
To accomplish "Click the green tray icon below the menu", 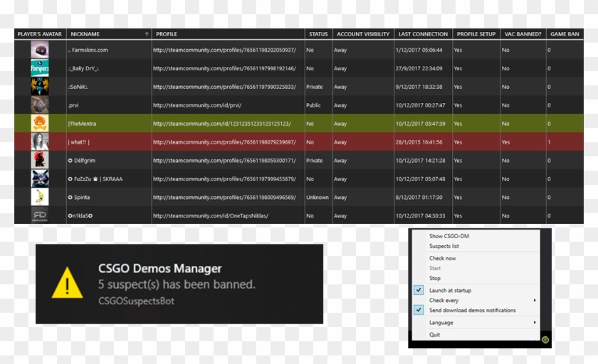I will tap(545, 340).
